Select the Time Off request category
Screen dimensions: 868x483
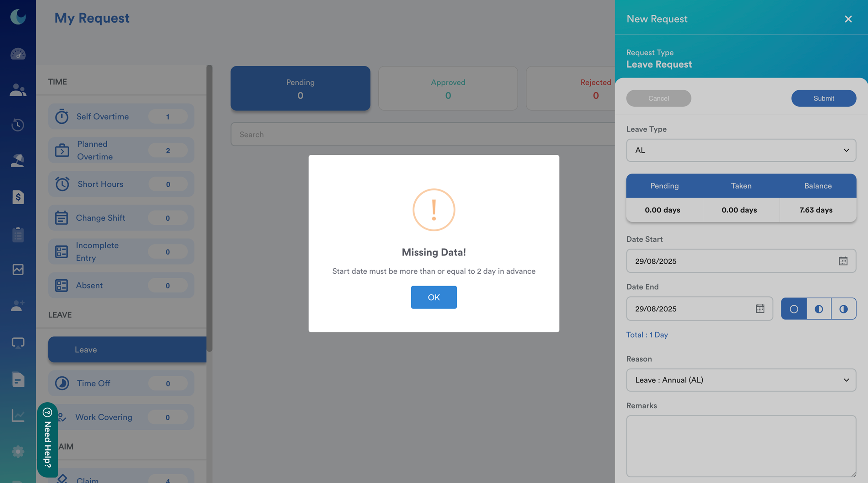(121, 383)
